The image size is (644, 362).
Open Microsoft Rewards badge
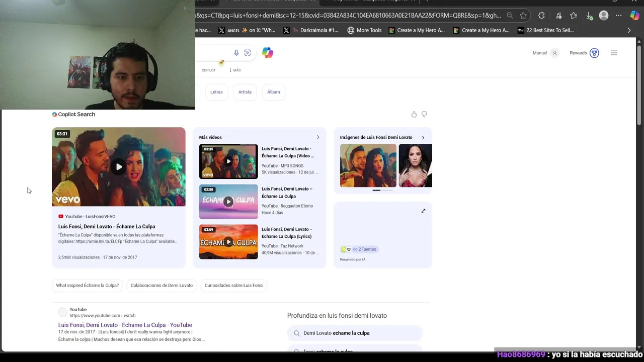point(594,53)
